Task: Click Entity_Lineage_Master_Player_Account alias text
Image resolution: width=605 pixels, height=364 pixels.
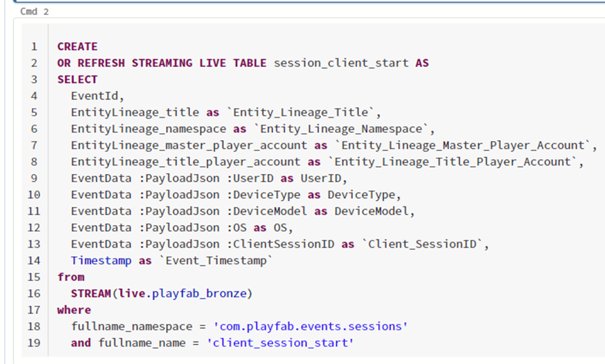Action: tap(462, 145)
